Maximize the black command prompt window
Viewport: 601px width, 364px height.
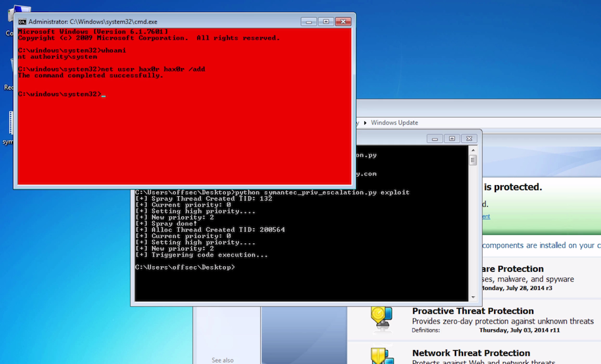click(452, 138)
